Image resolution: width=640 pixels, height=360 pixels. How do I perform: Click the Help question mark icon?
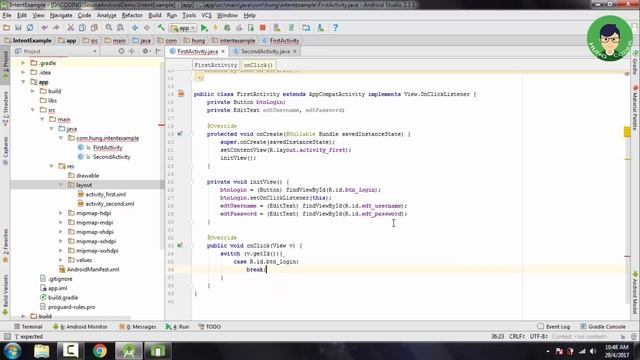click(x=335, y=28)
